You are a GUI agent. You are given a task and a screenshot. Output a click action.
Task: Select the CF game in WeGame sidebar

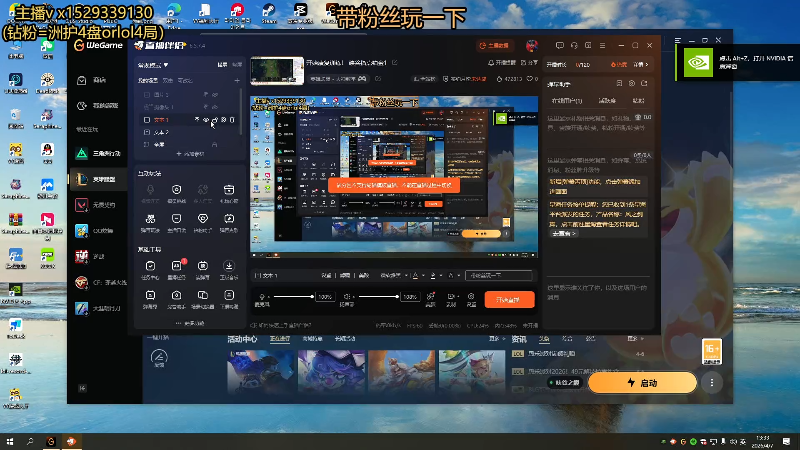[x=100, y=282]
